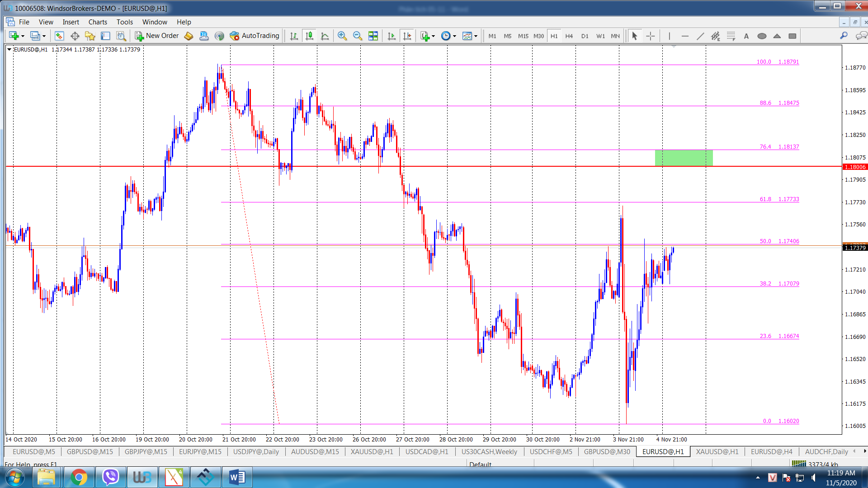The height and width of the screenshot is (488, 868).
Task: Open the New Chart dropdown arrow
Action: pyautogui.click(x=23, y=36)
